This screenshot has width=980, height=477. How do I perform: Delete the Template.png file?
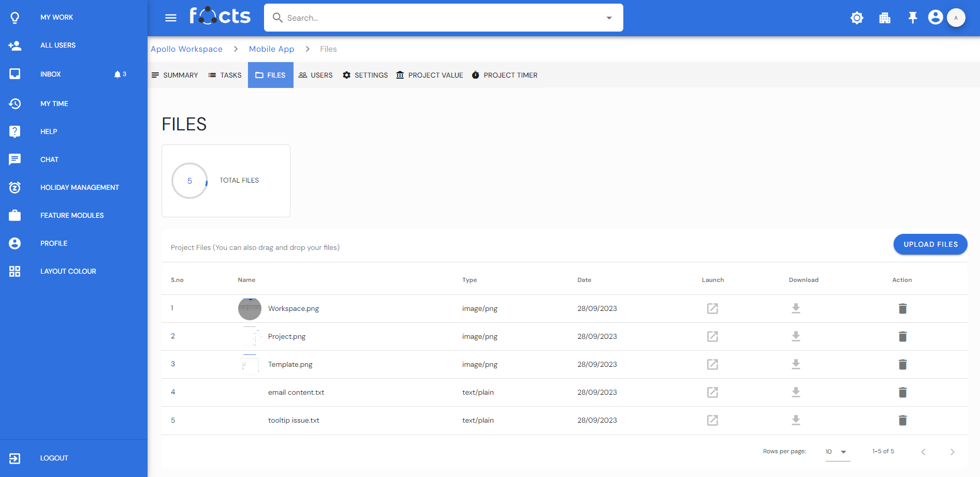pyautogui.click(x=902, y=365)
